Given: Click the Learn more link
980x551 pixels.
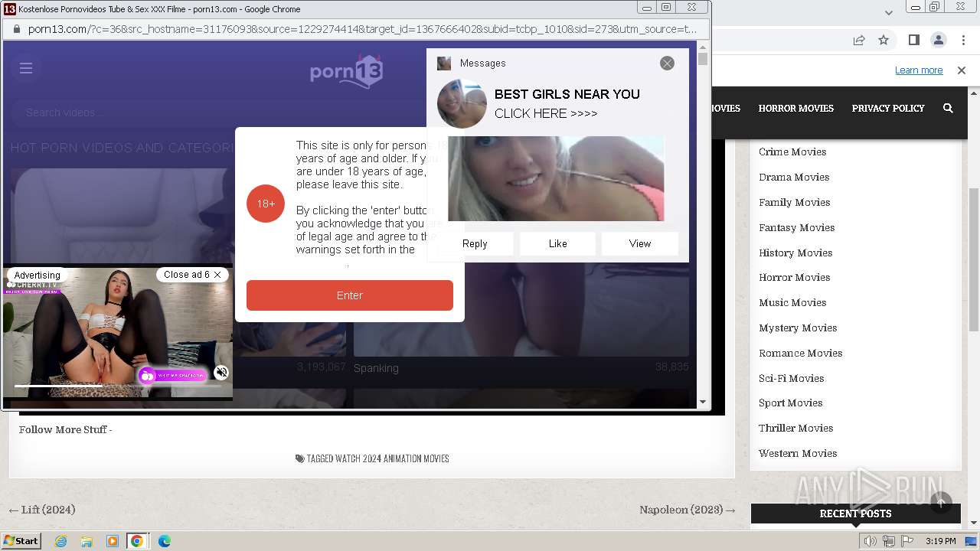Looking at the screenshot, I should pyautogui.click(x=919, y=70).
